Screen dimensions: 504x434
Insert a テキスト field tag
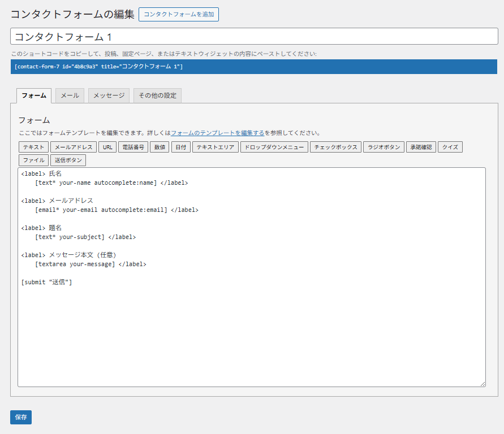33,147
